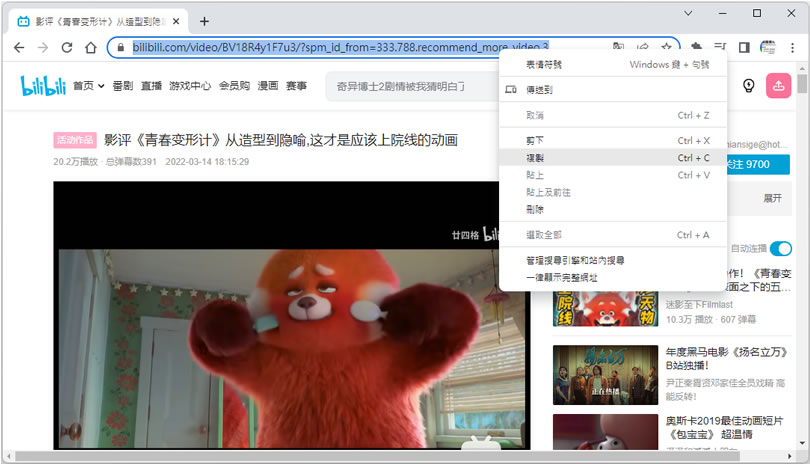Select 表情符號 from context menu
The image size is (810, 464).
[613, 65]
